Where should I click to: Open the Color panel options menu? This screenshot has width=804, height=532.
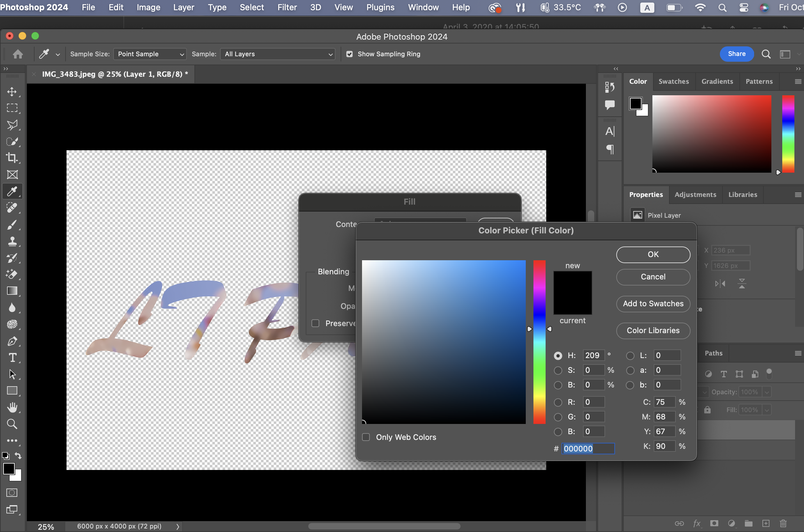[x=798, y=82]
